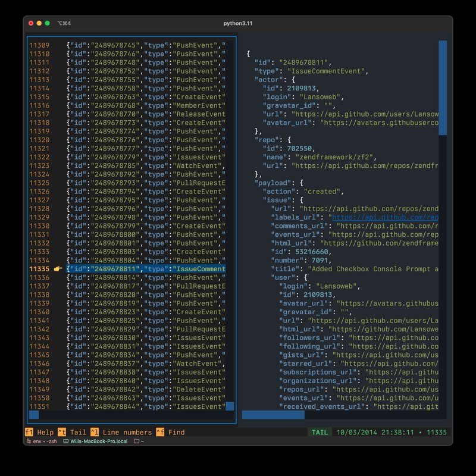Select log line 11349 with DeleteEvent

coord(146,389)
